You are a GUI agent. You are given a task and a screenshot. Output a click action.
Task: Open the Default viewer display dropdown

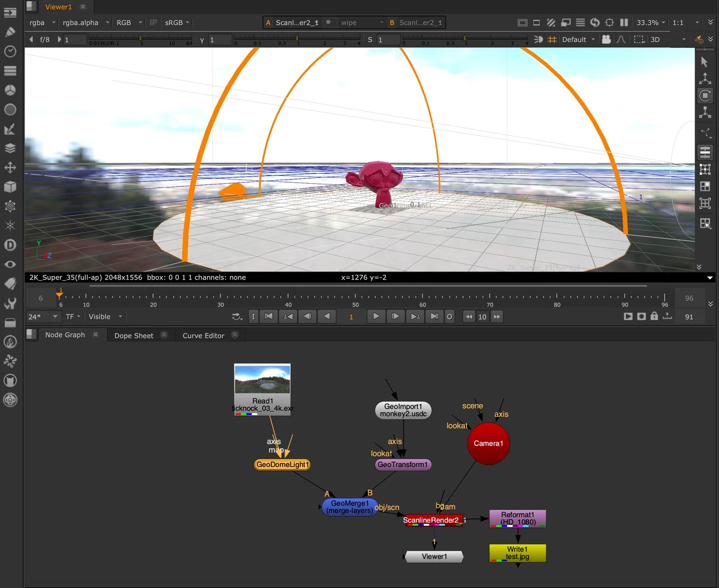[x=579, y=40]
